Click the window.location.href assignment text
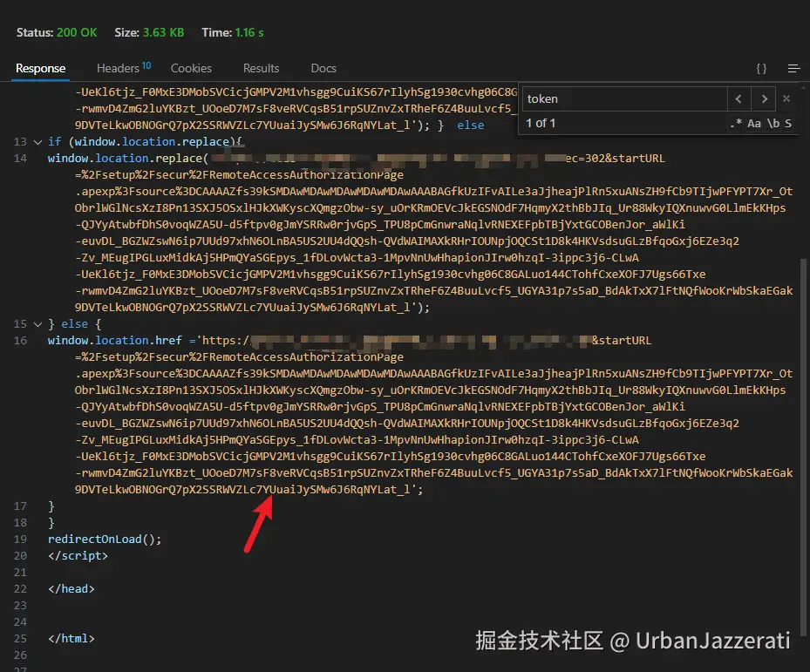The height and width of the screenshot is (672, 810). click(115, 341)
